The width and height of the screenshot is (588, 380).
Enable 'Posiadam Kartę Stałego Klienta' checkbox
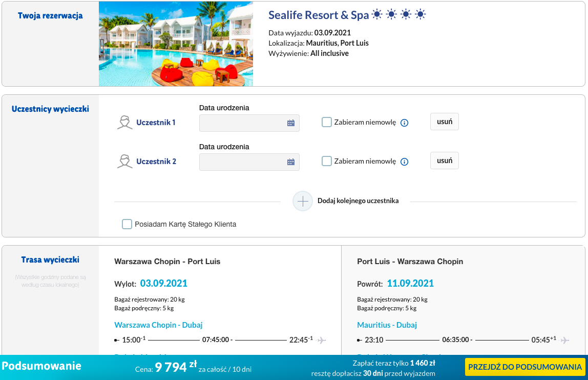point(127,224)
